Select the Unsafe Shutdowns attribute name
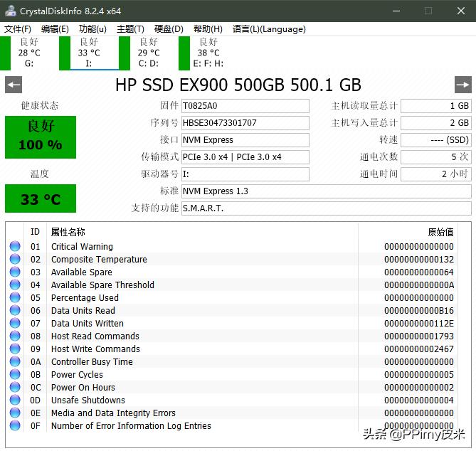The image size is (476, 451). tap(88, 400)
